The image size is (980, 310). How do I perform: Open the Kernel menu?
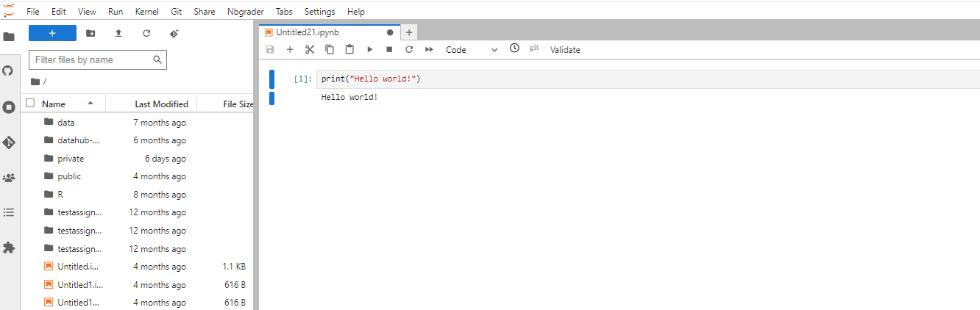(147, 12)
